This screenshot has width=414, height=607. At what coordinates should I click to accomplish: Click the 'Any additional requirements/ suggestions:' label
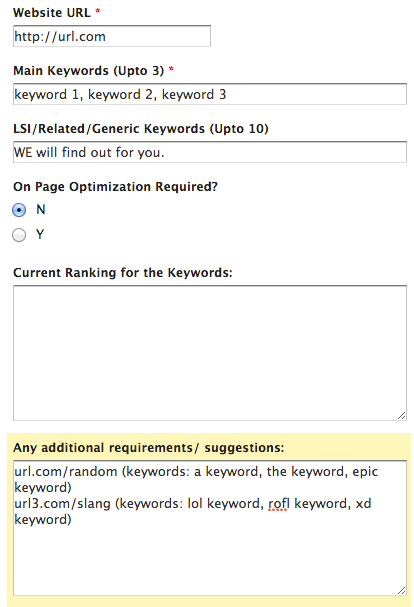click(149, 448)
